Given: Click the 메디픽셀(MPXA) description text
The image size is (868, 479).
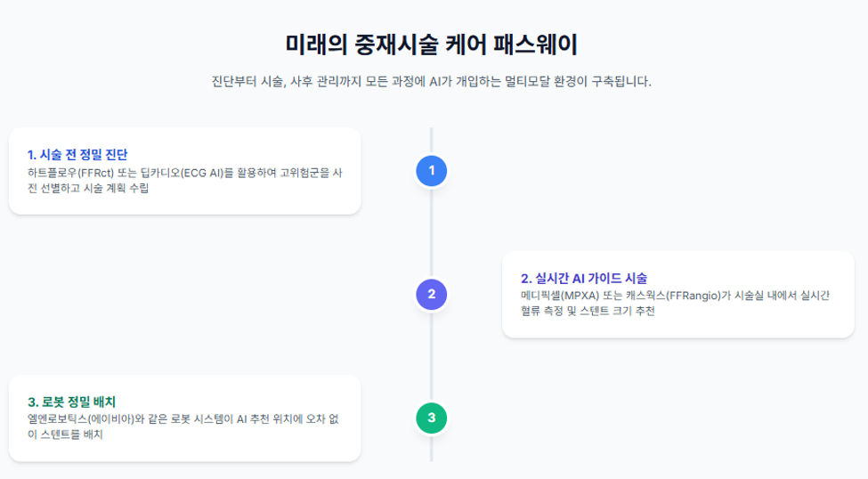Looking at the screenshot, I should [676, 304].
